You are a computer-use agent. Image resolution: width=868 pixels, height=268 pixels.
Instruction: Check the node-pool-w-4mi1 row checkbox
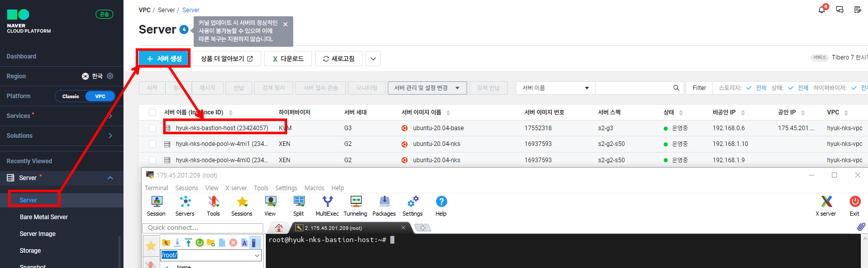click(x=152, y=144)
